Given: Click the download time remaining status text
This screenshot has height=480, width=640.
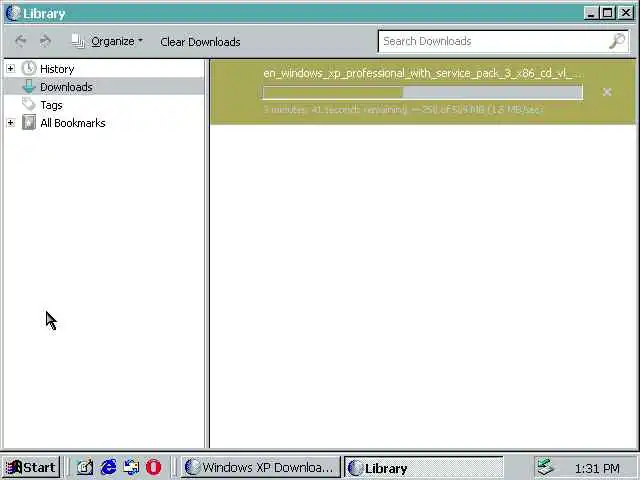Looking at the screenshot, I should 403,109.
